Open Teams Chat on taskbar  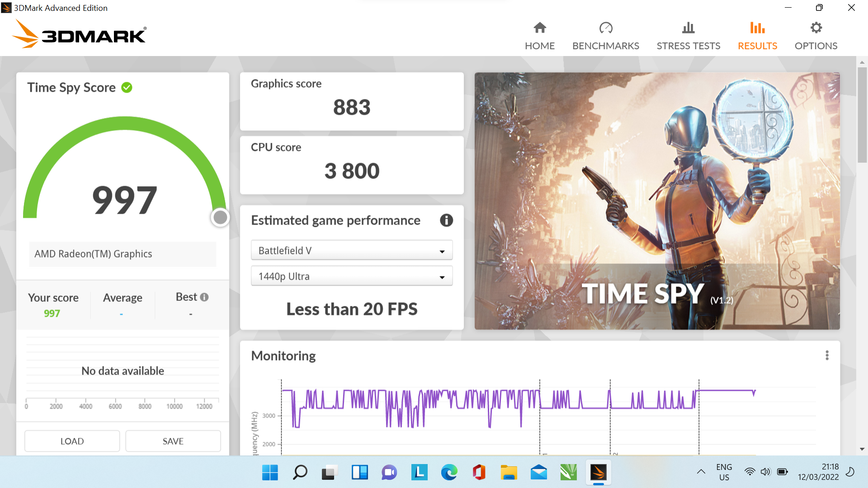(389, 473)
